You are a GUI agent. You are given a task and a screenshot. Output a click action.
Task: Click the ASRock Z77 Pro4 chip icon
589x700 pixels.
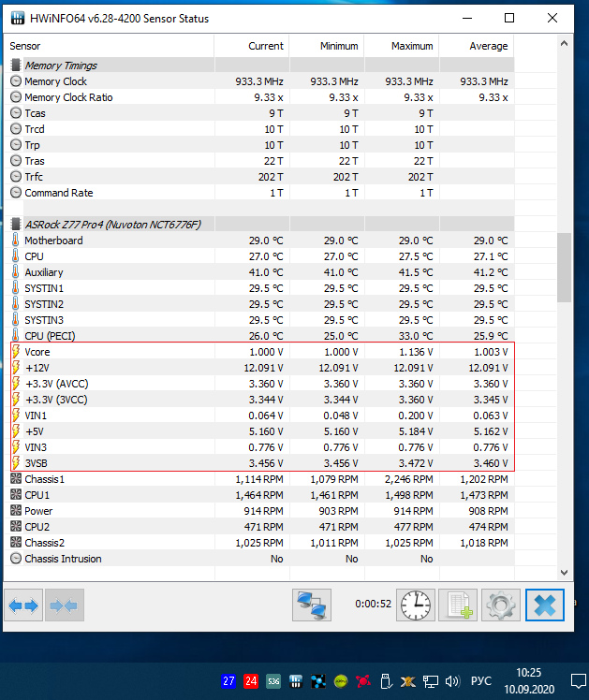click(16, 224)
